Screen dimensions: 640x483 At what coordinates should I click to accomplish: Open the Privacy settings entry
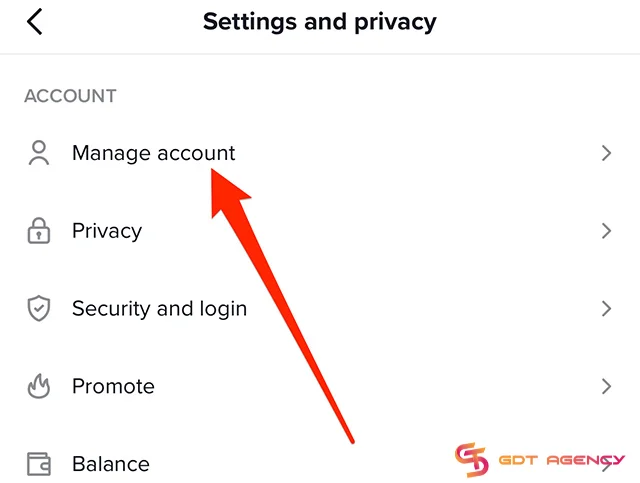107,231
